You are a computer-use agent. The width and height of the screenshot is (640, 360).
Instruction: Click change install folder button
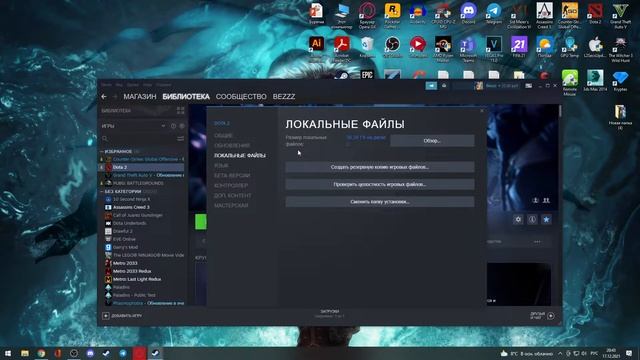(x=380, y=202)
